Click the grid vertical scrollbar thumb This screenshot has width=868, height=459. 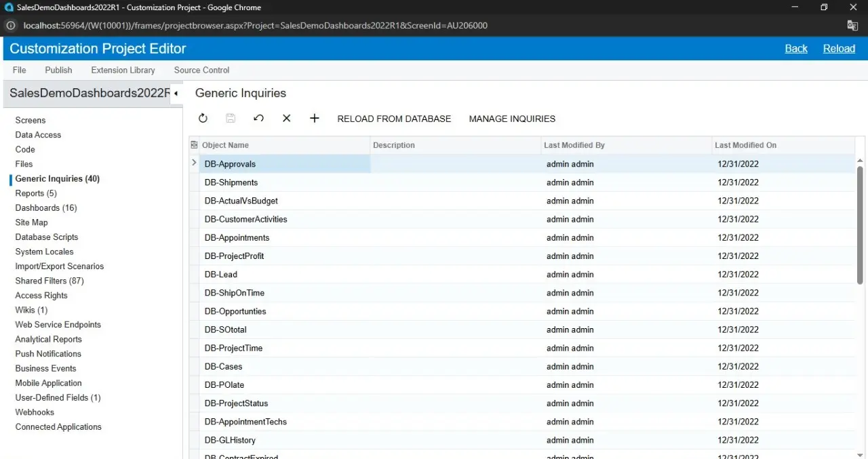click(861, 224)
